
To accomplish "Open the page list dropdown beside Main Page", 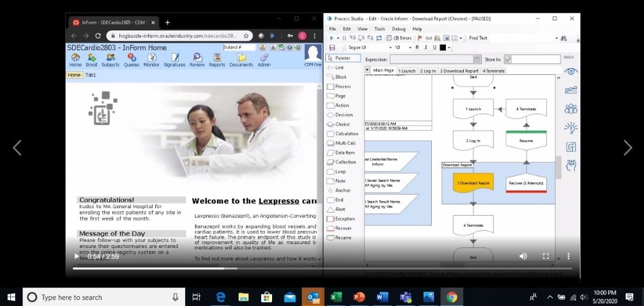I will point(367,70).
